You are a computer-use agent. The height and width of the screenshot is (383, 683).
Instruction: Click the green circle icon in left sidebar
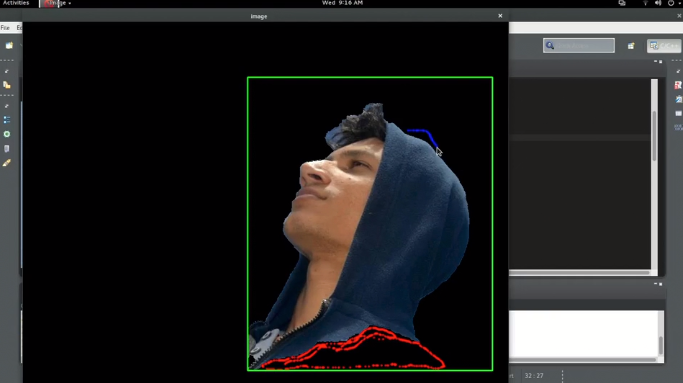click(x=7, y=134)
